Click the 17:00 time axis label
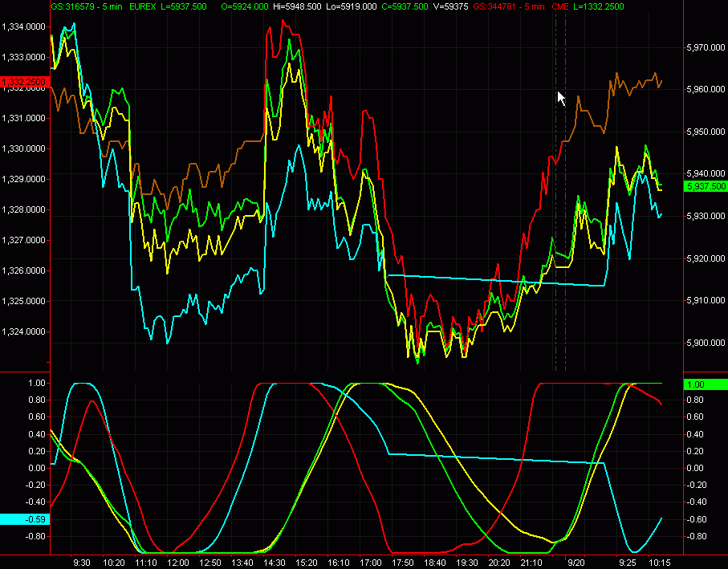This screenshot has width=728, height=569. point(371,563)
